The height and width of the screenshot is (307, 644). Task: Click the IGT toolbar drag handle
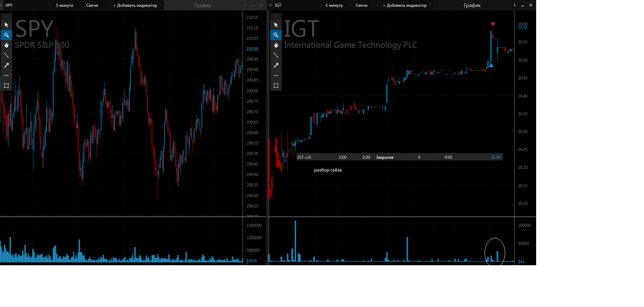click(276, 16)
